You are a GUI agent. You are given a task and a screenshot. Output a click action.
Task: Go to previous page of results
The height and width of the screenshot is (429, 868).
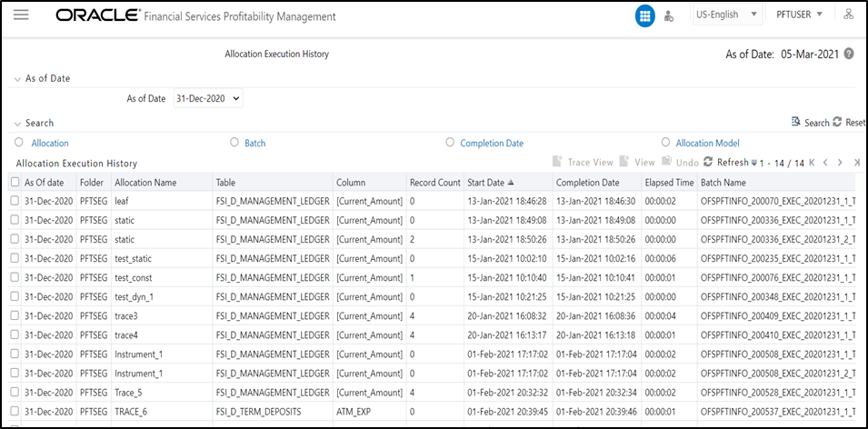click(x=825, y=163)
